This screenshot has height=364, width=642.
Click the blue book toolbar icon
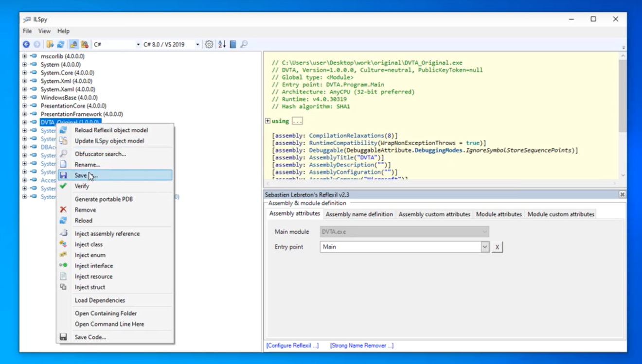(233, 44)
